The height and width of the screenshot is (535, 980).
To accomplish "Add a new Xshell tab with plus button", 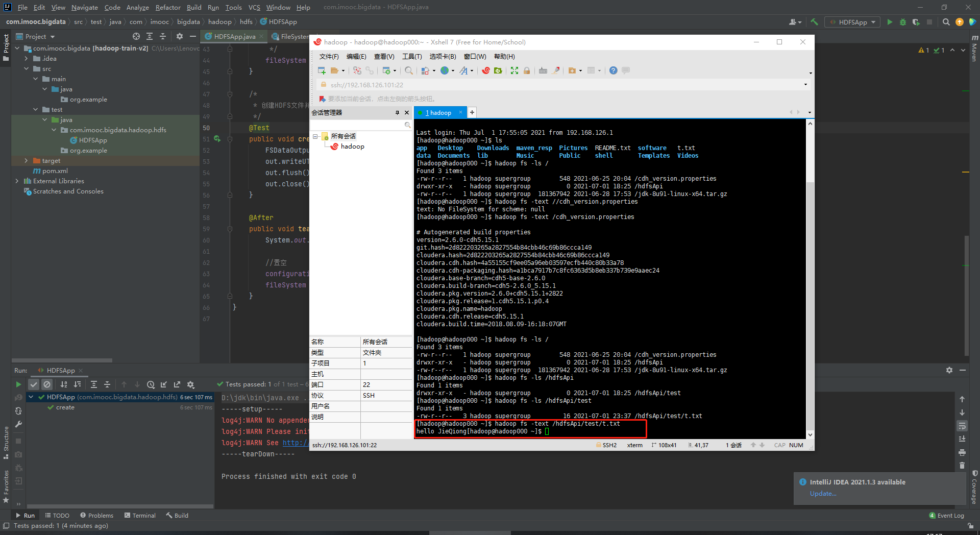I will pos(472,112).
